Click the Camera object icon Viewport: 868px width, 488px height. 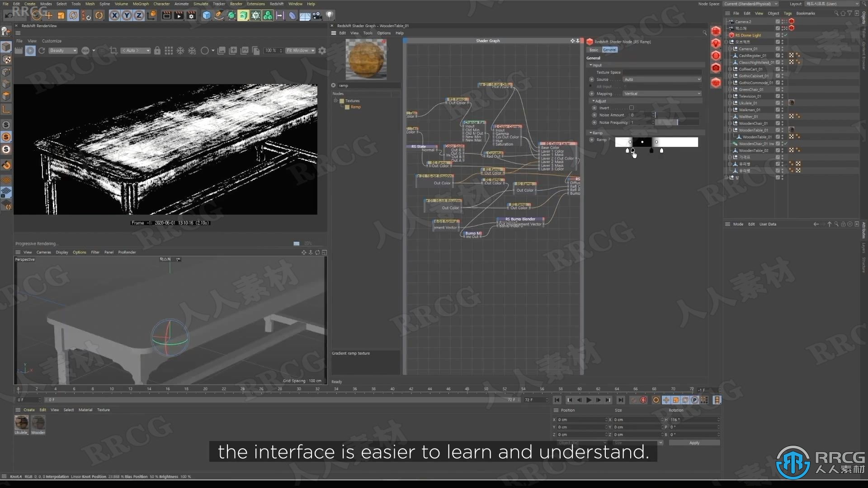tap(317, 16)
